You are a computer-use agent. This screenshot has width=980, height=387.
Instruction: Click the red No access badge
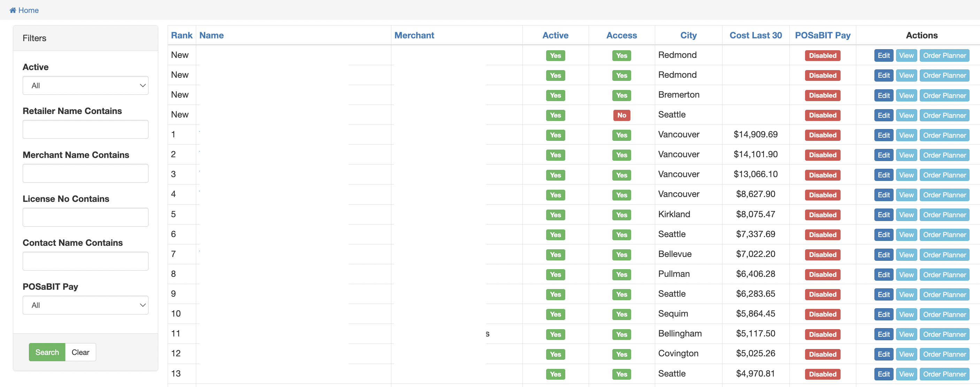coord(621,115)
